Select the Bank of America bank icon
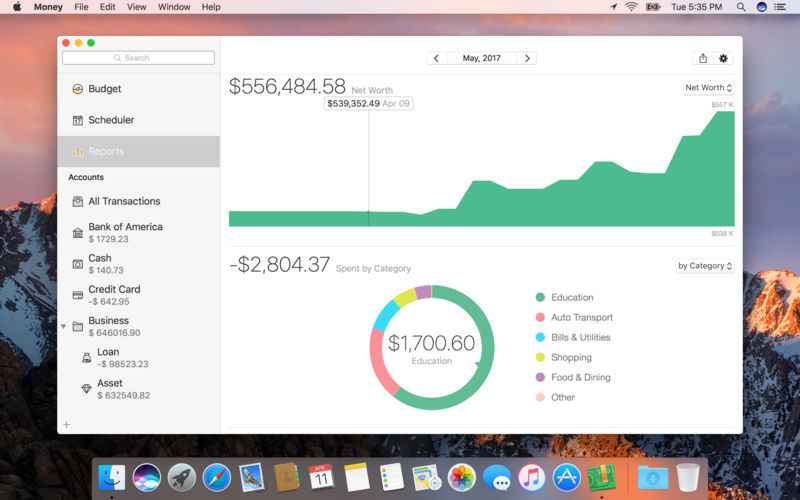 point(78,233)
